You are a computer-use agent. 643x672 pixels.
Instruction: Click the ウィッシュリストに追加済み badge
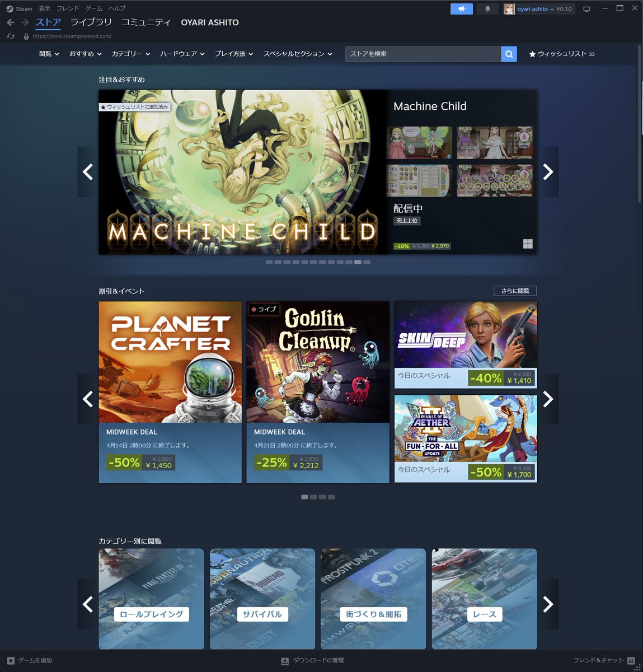coord(134,106)
